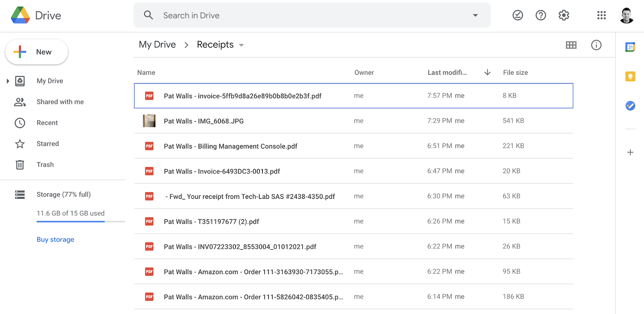644x314 pixels.
Task: Select the IMG_6068.JPG image thumbnail
Action: pyautogui.click(x=149, y=121)
